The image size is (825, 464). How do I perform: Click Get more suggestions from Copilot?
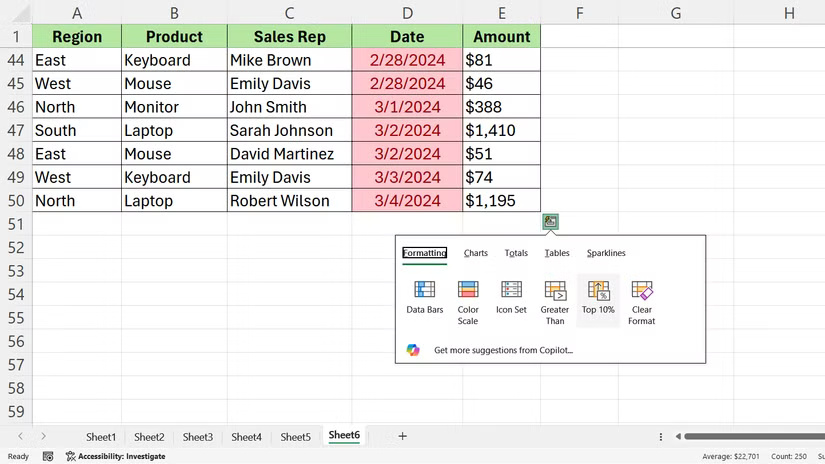tap(503, 351)
